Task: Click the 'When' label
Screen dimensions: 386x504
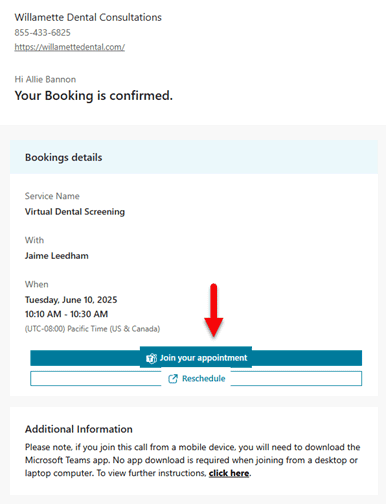Action: (37, 284)
